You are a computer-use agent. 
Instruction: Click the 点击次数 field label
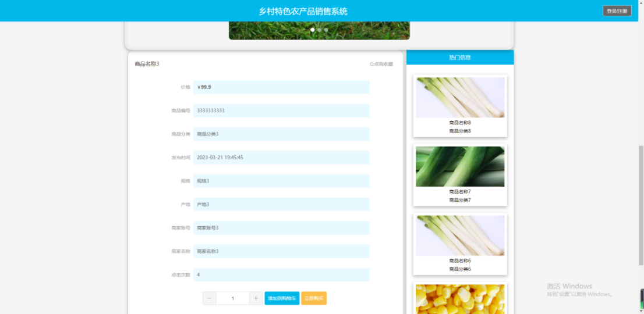coord(181,274)
